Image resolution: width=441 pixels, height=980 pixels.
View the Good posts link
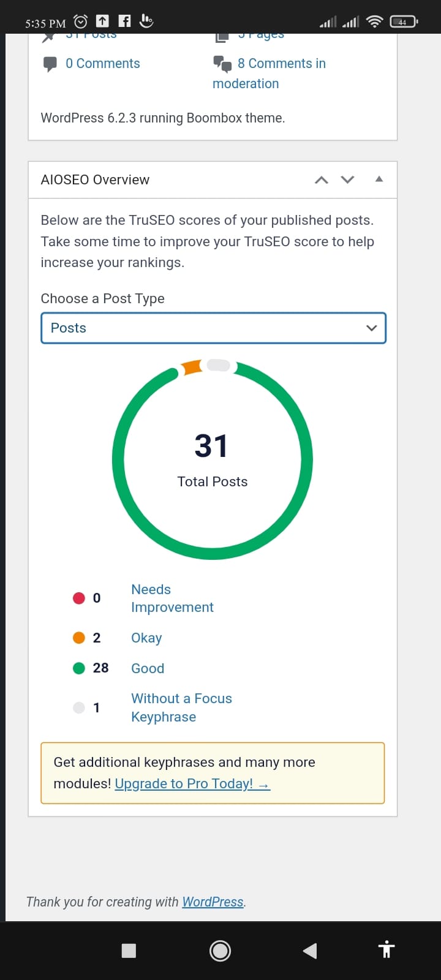tap(148, 668)
